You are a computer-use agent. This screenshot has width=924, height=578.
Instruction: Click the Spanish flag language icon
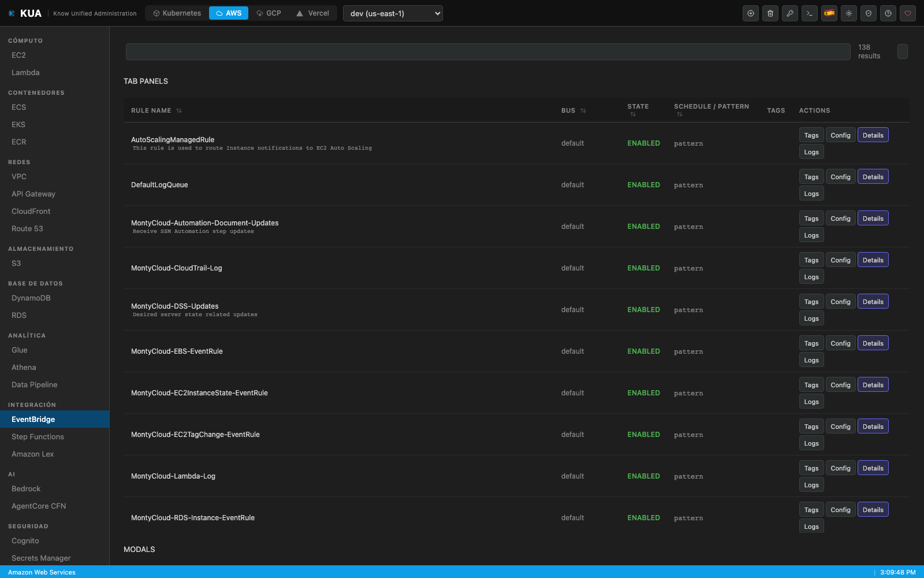pyautogui.click(x=829, y=13)
